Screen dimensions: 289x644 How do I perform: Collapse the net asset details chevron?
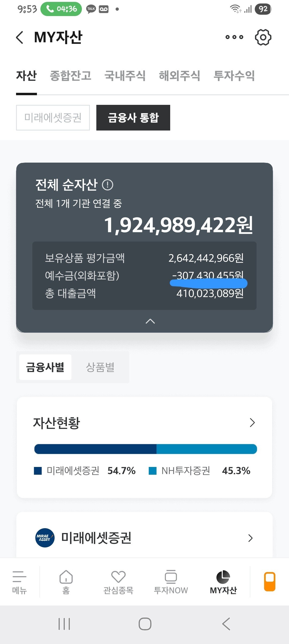150,321
